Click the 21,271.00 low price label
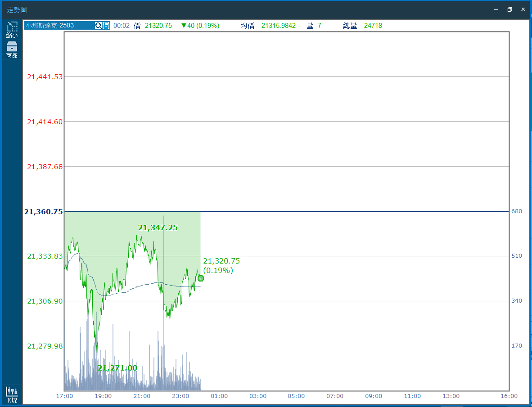 click(x=117, y=368)
